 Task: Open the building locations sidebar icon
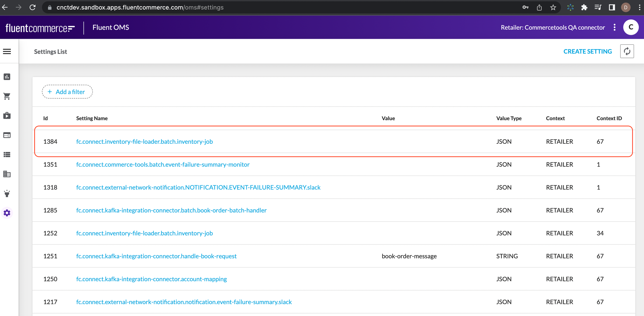(7, 174)
